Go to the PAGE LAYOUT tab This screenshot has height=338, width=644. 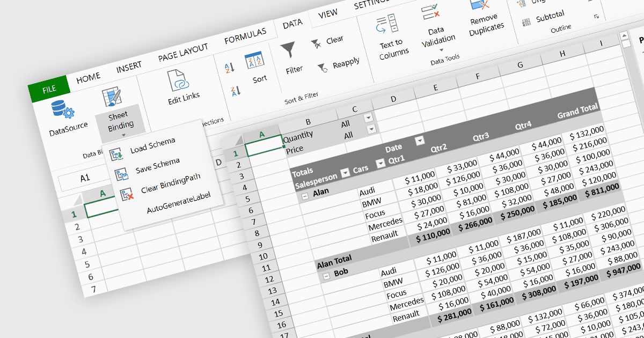(x=183, y=53)
